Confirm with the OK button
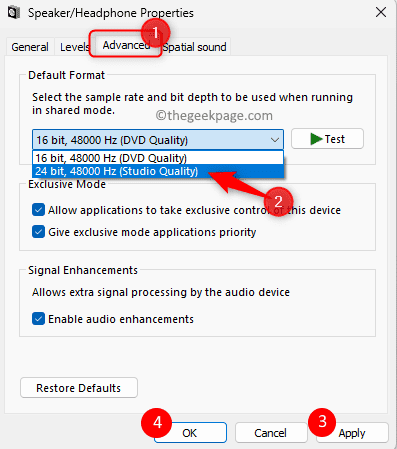 pyautogui.click(x=190, y=433)
